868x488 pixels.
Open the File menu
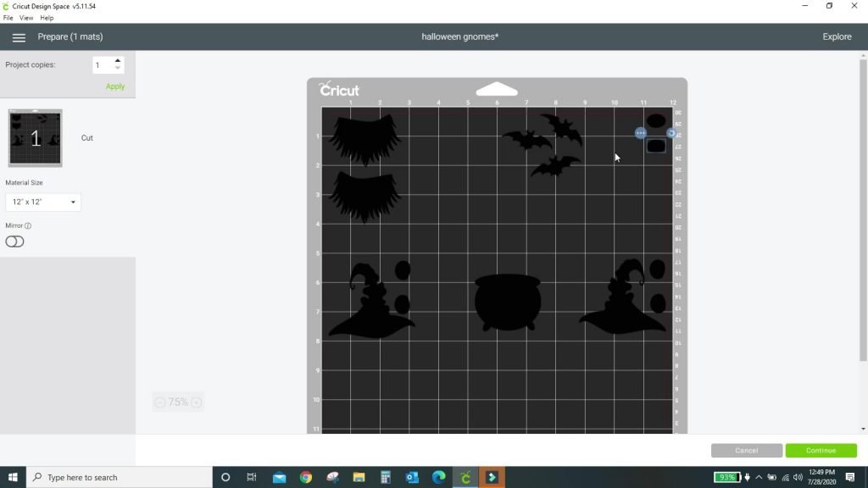[x=8, y=18]
